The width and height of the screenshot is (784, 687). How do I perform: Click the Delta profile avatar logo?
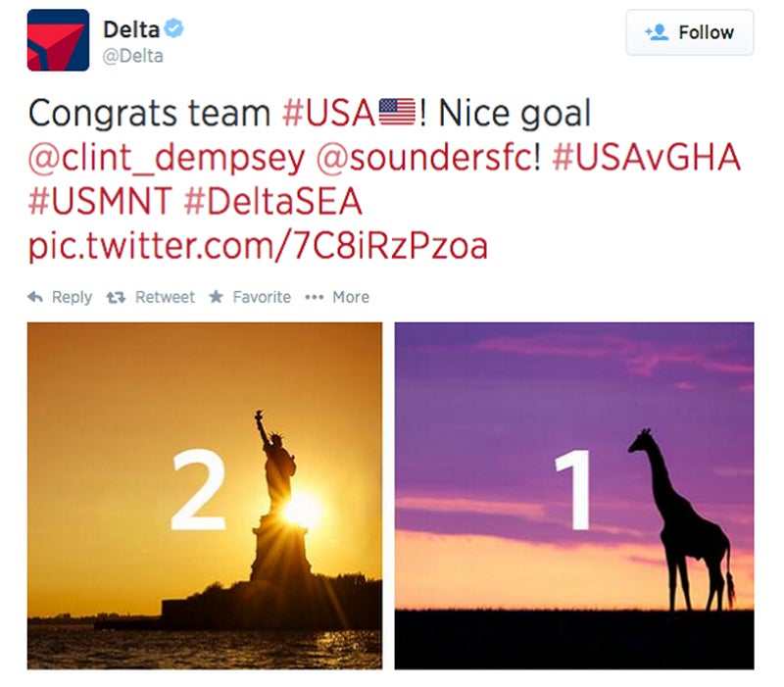click(x=58, y=40)
